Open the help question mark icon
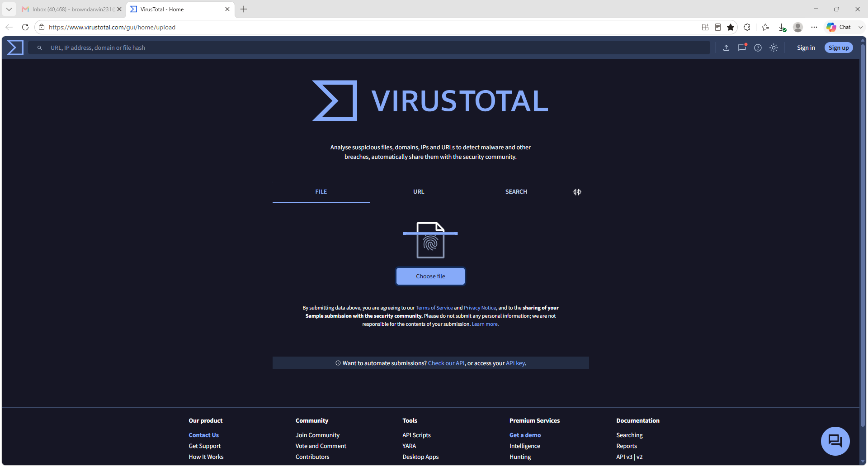This screenshot has width=868, height=467. click(758, 48)
